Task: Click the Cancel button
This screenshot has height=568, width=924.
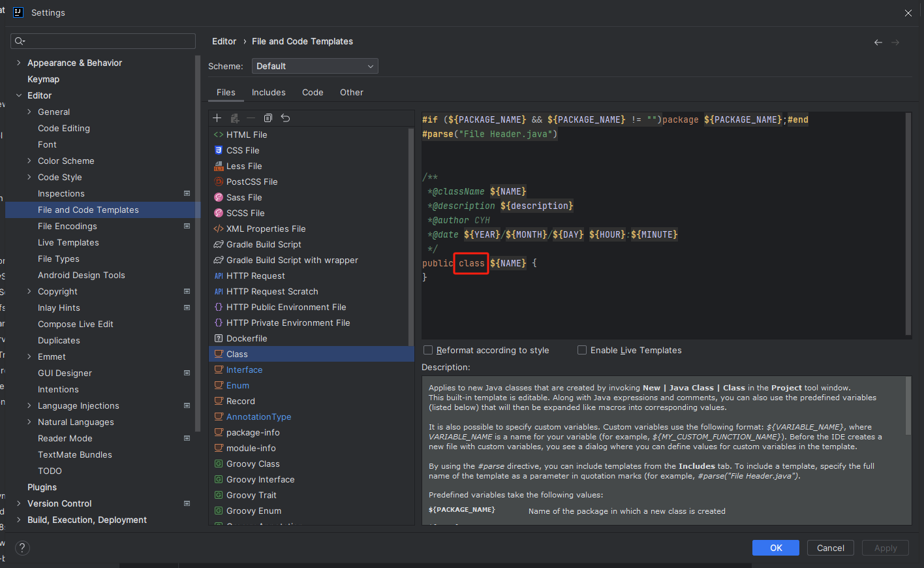Action: point(831,548)
